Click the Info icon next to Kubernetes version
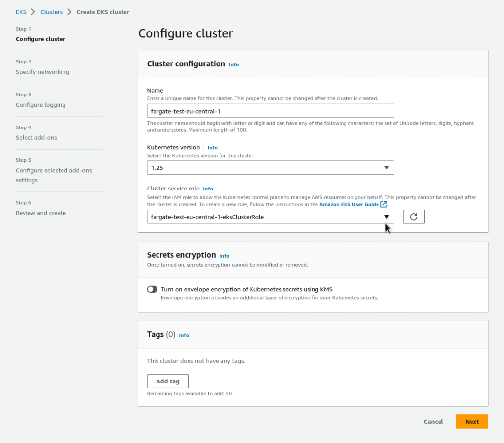This screenshot has width=504, height=443. [x=212, y=147]
